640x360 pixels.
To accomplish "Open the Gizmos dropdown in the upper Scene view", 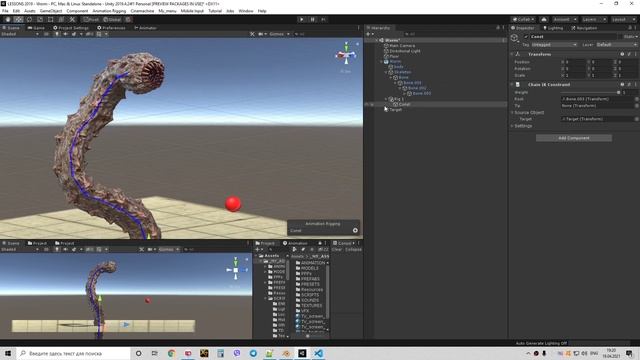I will point(279,34).
